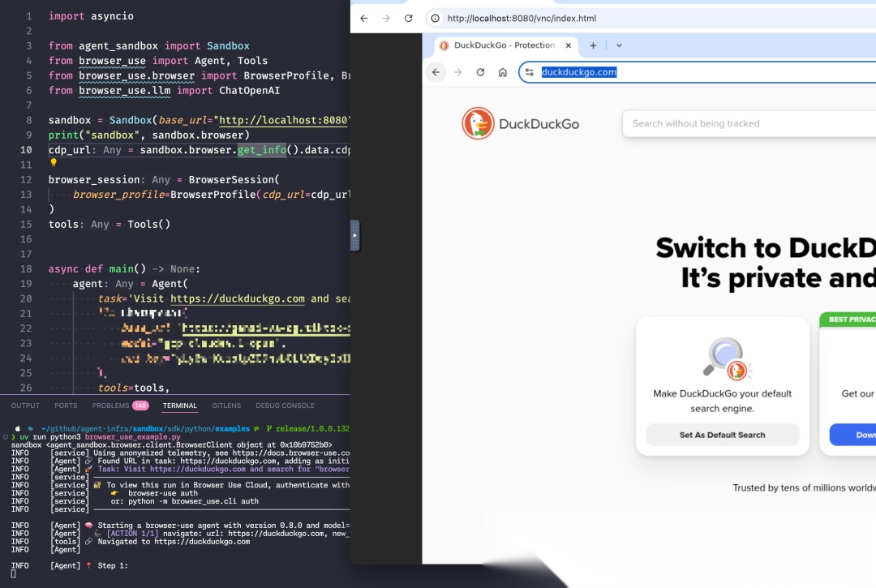This screenshot has height=588, width=876.
Task: Click 'ChatOpenAI' on line 6
Action: pyautogui.click(x=249, y=91)
